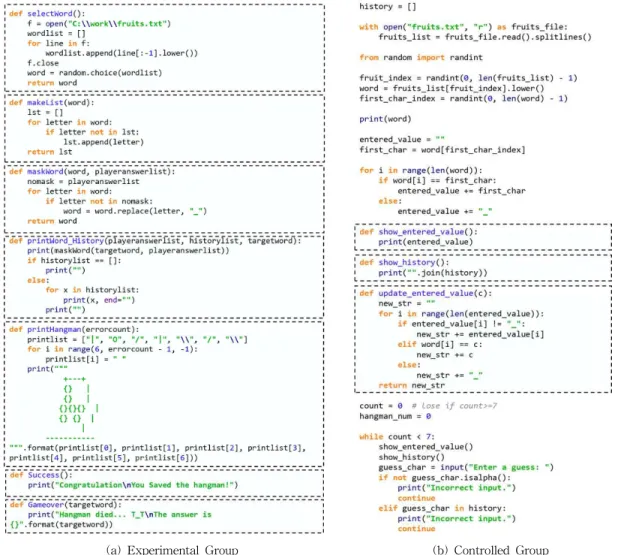
Task: Click the 'from random import randint' line
Action: pos(421,57)
